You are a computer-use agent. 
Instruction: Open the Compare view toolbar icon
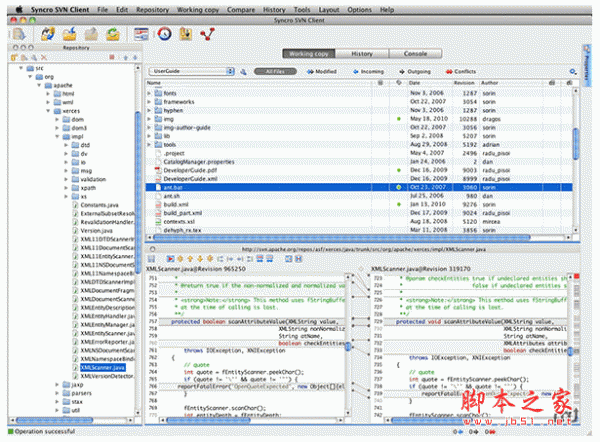tap(141, 34)
